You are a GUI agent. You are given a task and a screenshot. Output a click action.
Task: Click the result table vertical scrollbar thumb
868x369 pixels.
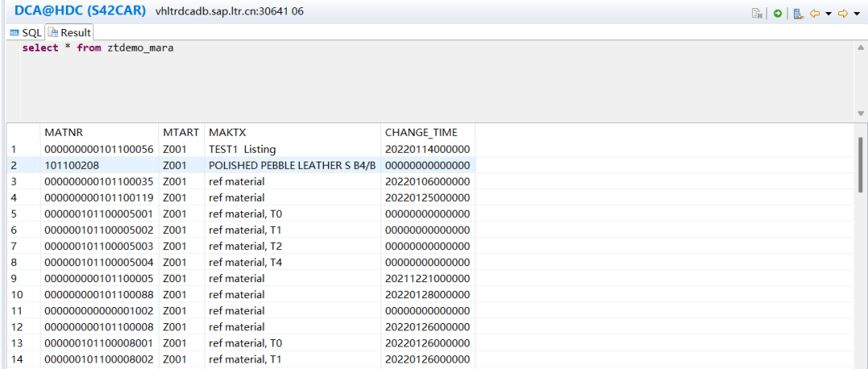(x=860, y=165)
